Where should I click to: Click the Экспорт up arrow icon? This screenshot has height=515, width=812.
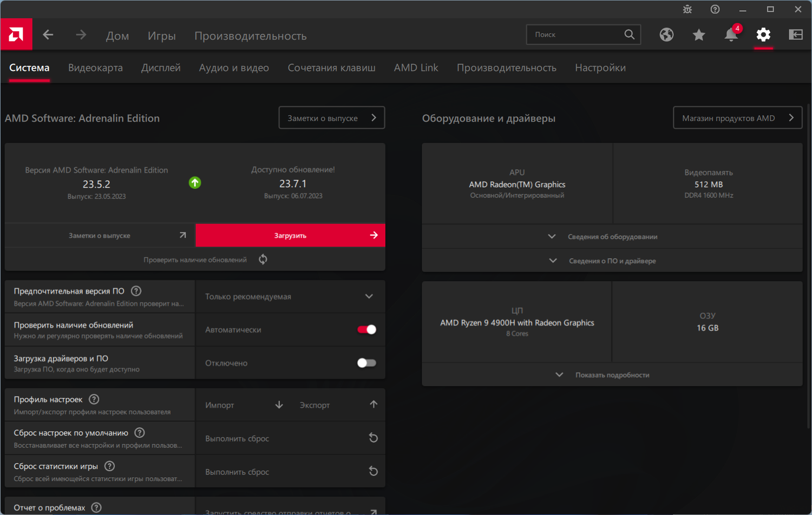[374, 405]
